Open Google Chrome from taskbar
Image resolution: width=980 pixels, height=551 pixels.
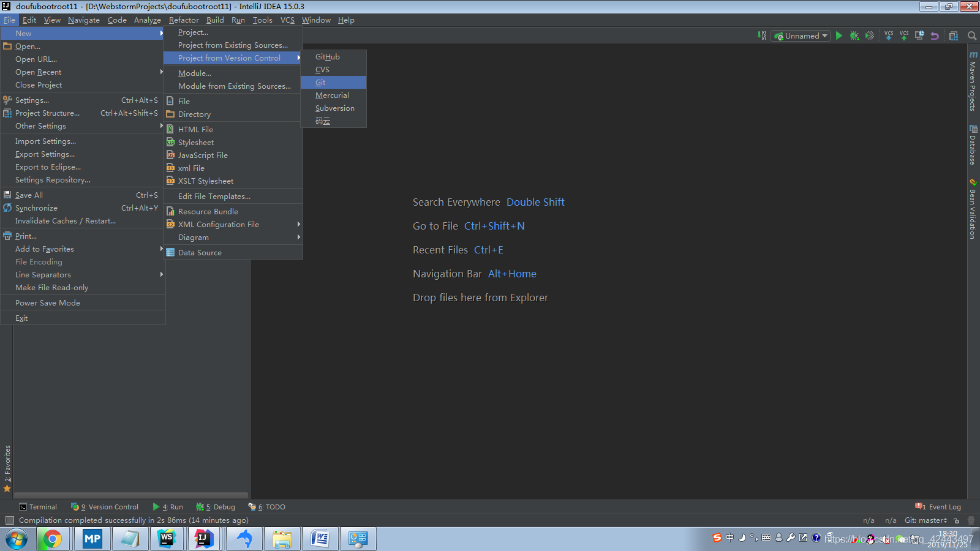coord(52,539)
